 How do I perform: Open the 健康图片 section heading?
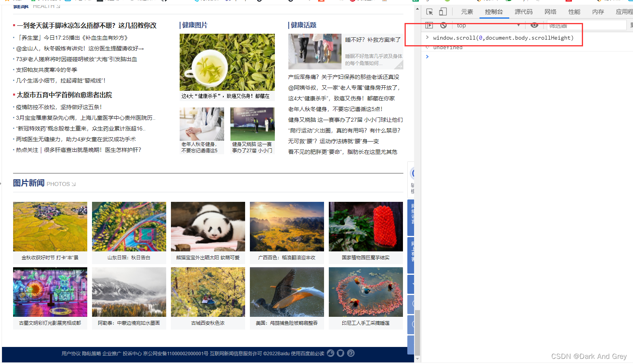click(x=195, y=25)
